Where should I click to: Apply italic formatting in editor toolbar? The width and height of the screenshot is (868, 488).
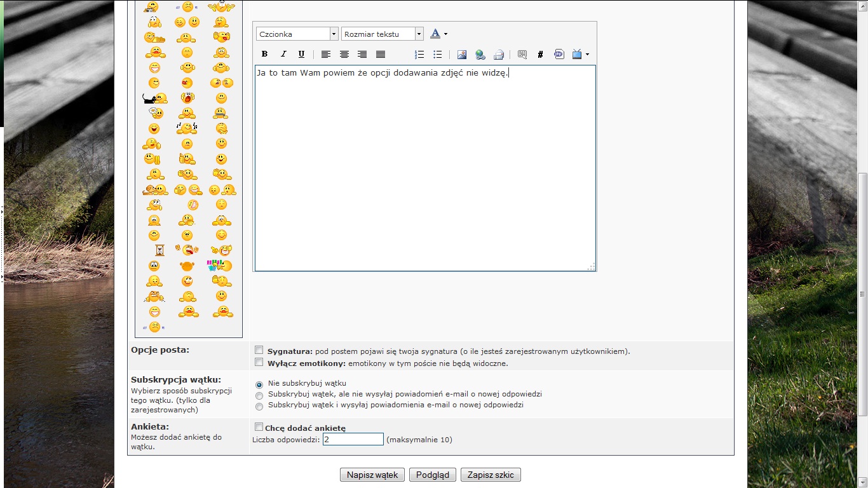pyautogui.click(x=283, y=55)
